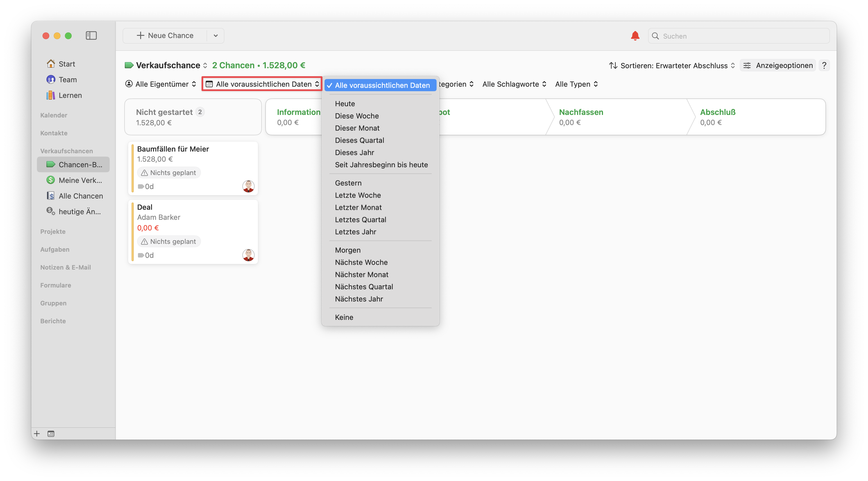Toggle the sidebar panel icon
Viewport: 868px width, 481px height.
(91, 36)
